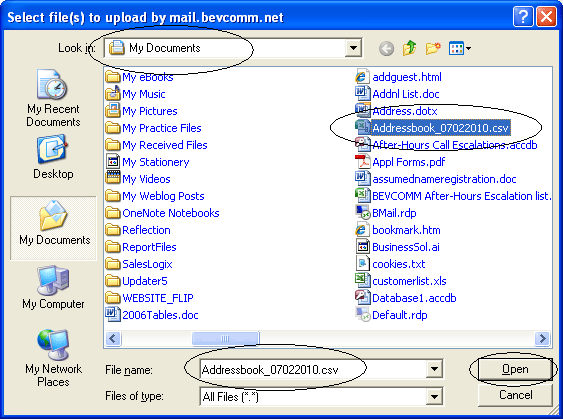Create a new folder icon
The height and width of the screenshot is (419, 563).
coord(433,48)
